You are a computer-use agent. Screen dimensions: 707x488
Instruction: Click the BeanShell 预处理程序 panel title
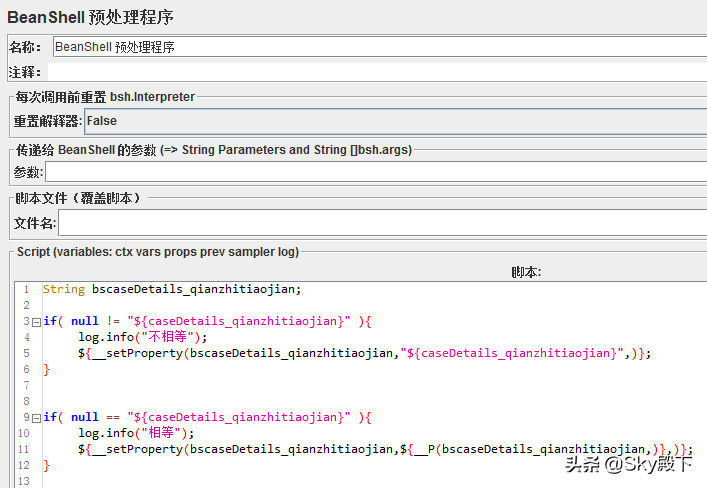pos(90,17)
